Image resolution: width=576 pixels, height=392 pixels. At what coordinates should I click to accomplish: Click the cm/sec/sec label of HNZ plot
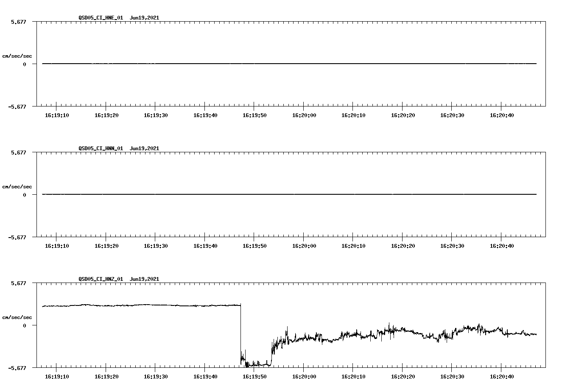pyautogui.click(x=17, y=317)
